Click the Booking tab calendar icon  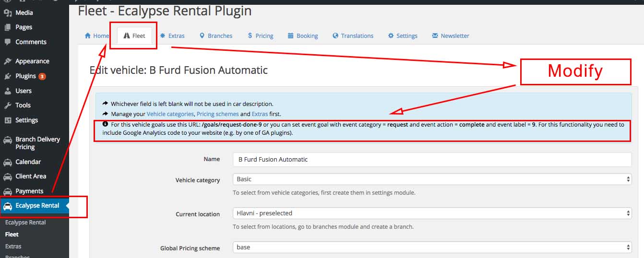tap(291, 35)
